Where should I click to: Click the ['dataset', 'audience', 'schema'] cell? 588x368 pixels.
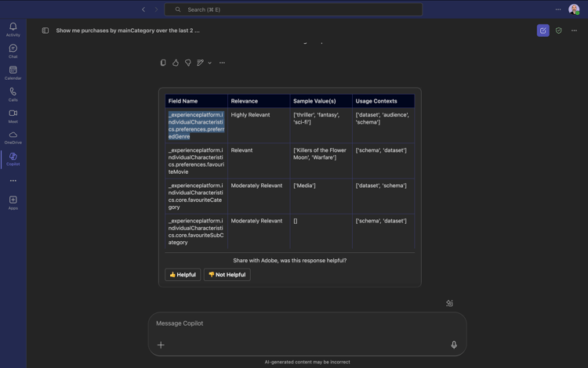tap(383, 125)
